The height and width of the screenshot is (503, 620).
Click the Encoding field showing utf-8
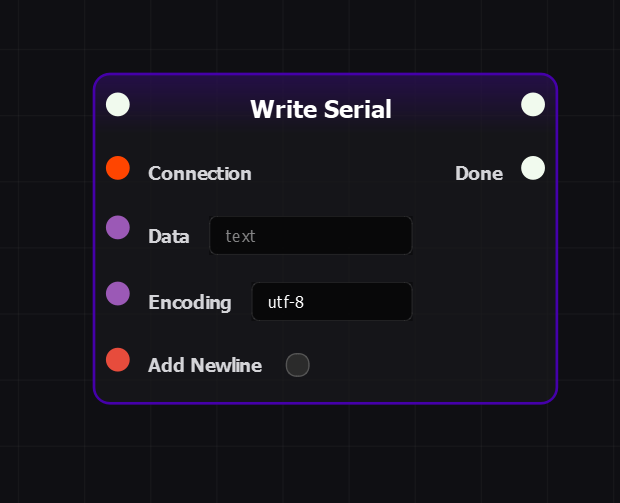tap(331, 301)
